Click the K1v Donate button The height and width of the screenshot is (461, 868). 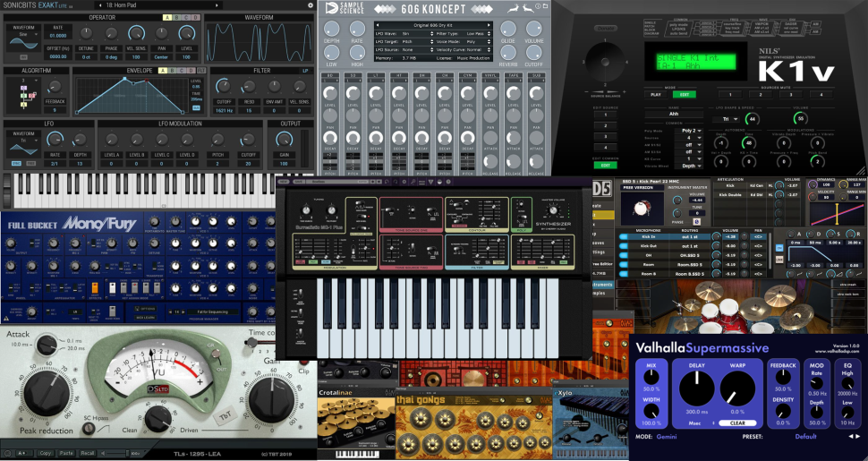click(x=606, y=28)
